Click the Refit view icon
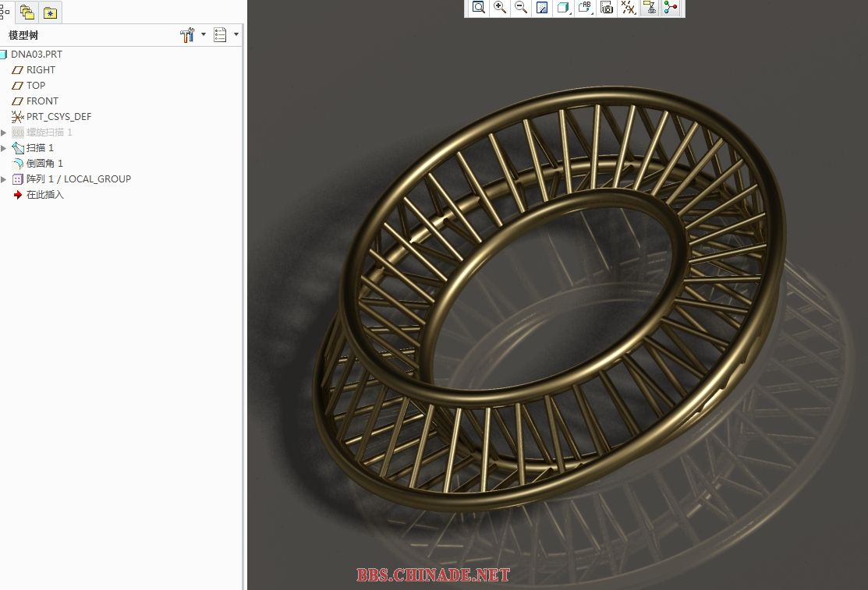The width and height of the screenshot is (868, 590). (478, 8)
